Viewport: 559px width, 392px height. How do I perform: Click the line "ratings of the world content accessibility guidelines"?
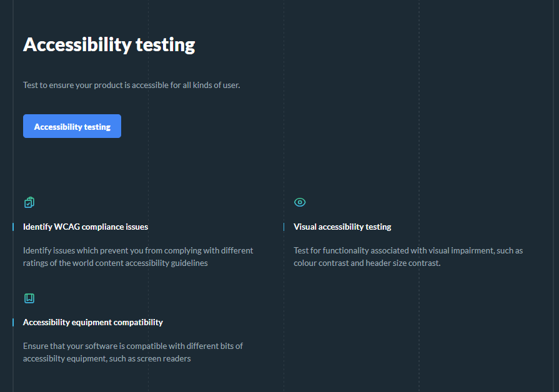(116, 263)
